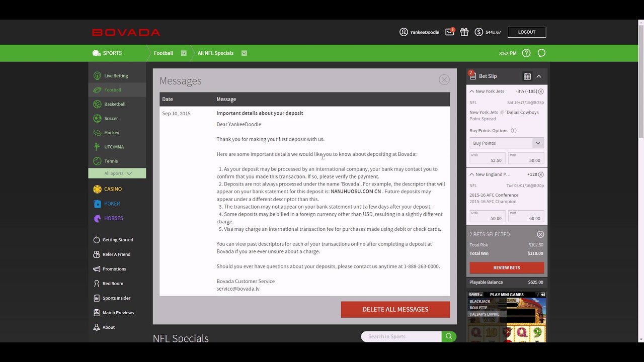Viewport: 644px width, 362px height.
Task: Collapse the New England bet entry
Action: [x=471, y=174]
